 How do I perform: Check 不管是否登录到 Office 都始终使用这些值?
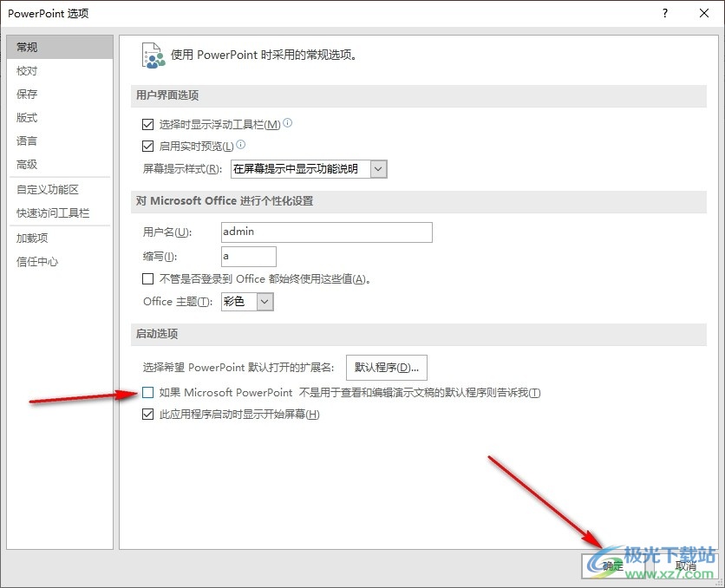(x=147, y=279)
